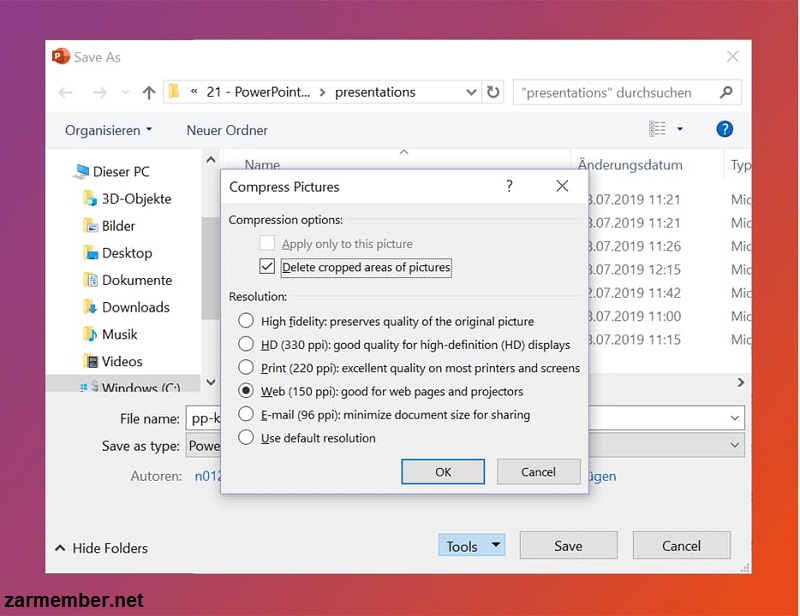Refresh the presentations folder view

[x=493, y=92]
